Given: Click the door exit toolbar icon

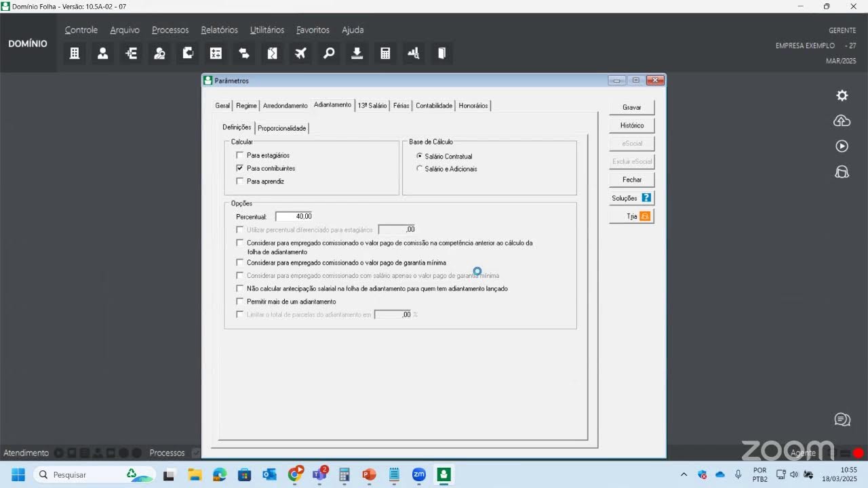Looking at the screenshot, I should 442,54.
